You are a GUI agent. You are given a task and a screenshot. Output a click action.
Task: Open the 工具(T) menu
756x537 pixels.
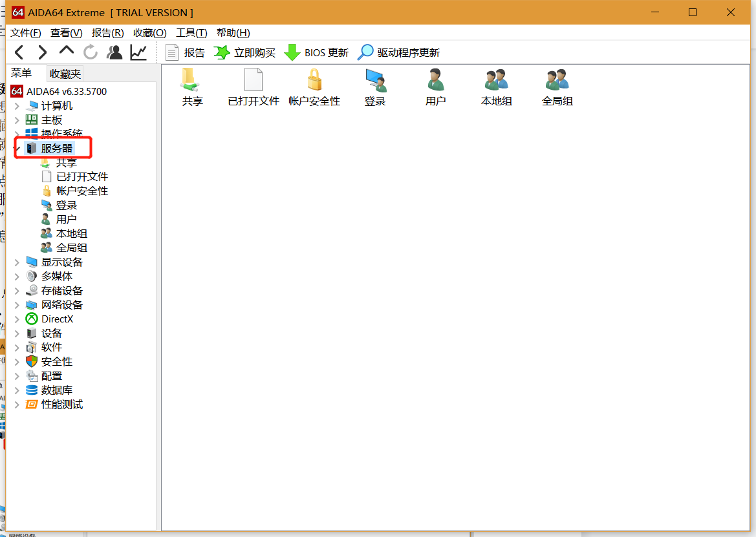click(x=191, y=33)
